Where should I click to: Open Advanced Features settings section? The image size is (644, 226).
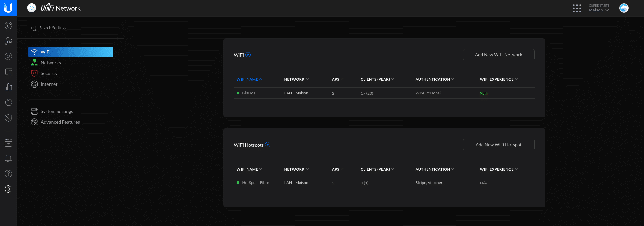point(60,122)
